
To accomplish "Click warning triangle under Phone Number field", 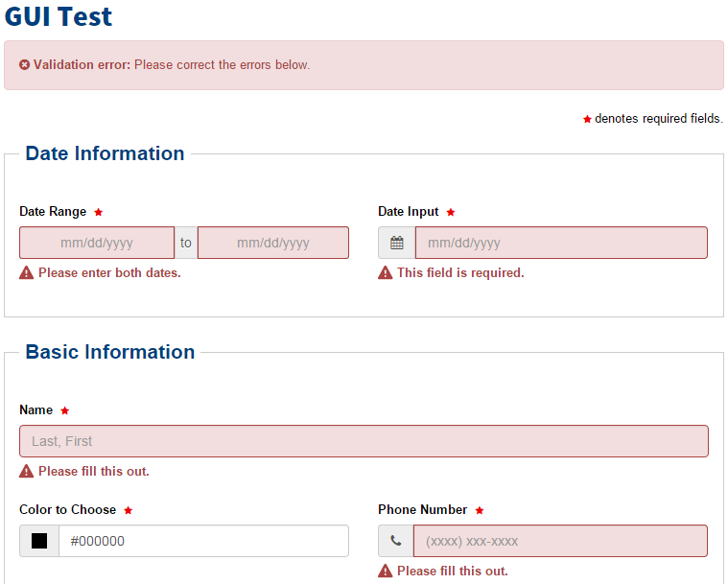I will [385, 571].
